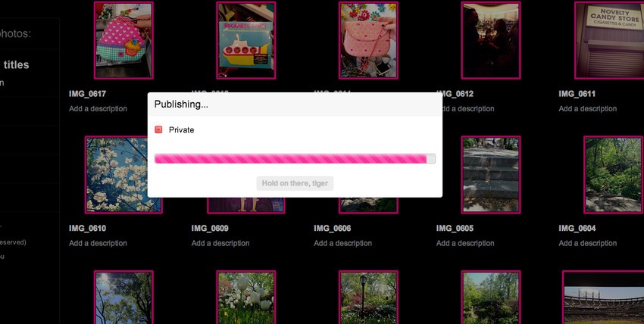Select the park lamp post thumbnail
This screenshot has width=644, height=324.
(x=368, y=298)
